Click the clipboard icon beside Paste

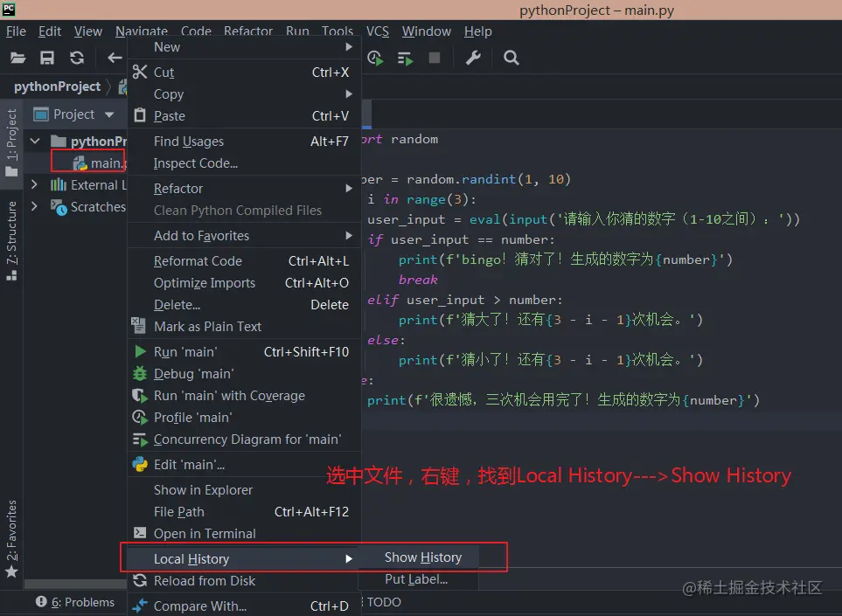point(140,115)
